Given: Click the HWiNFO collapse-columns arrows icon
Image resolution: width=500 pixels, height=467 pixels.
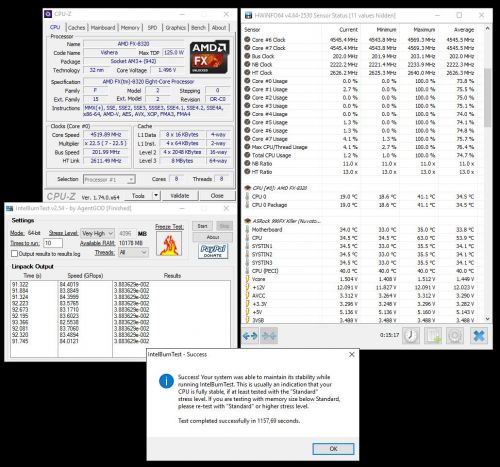Looking at the screenshot, I should coord(269,336).
